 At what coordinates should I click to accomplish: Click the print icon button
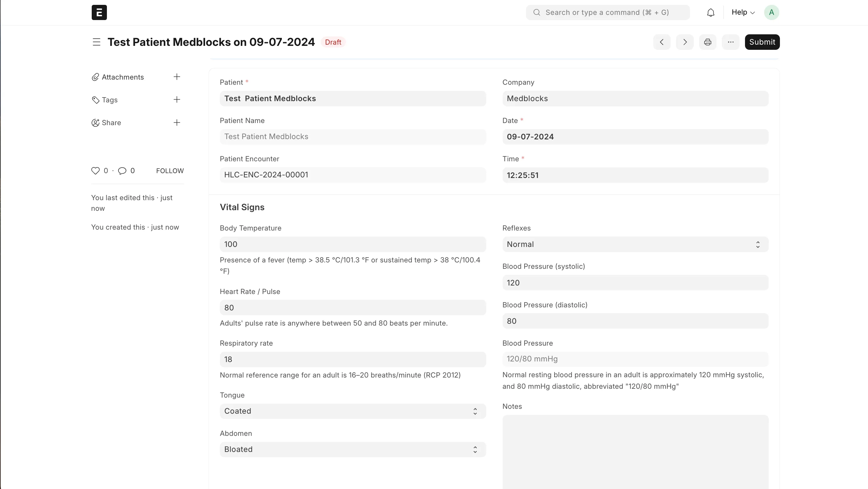pos(708,42)
